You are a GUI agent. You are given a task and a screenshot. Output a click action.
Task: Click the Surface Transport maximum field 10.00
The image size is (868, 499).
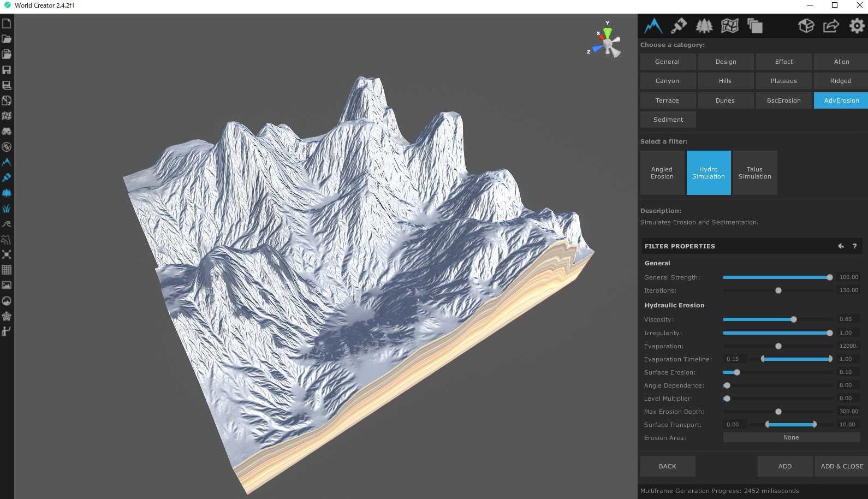point(848,425)
